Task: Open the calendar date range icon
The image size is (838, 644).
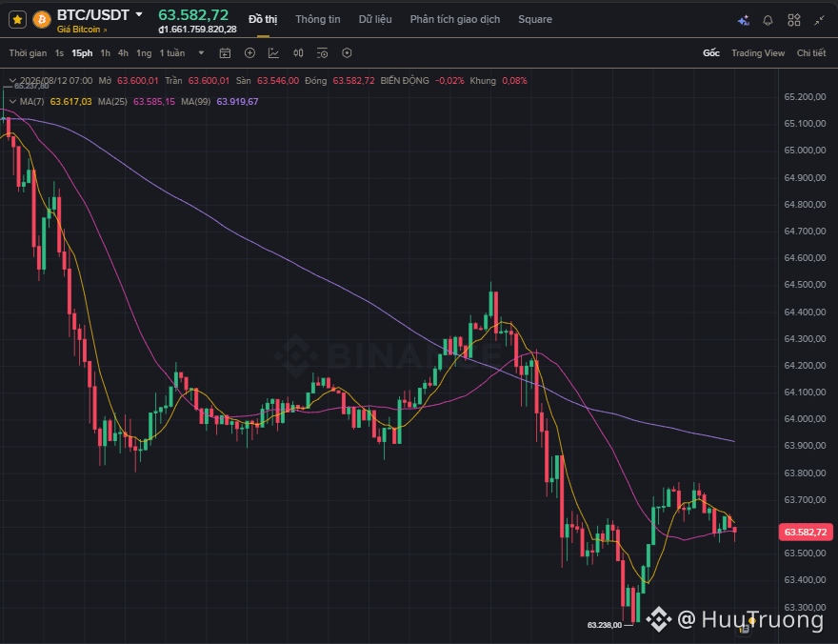Action: coord(225,53)
